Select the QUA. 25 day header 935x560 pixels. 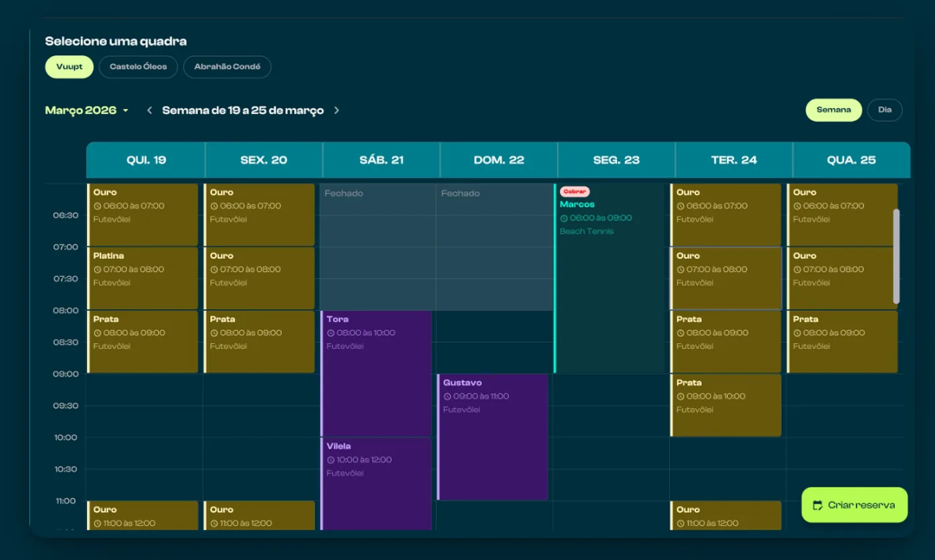click(x=852, y=160)
